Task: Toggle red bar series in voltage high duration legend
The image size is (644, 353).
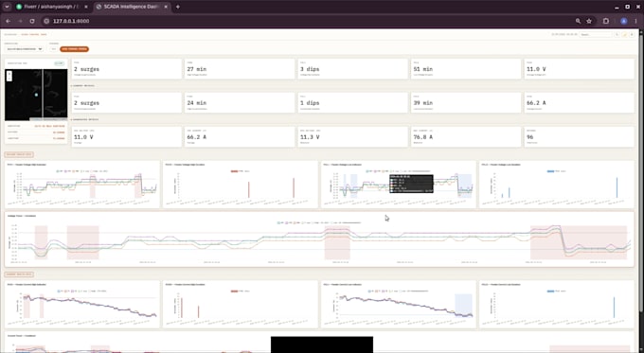Action: click(x=237, y=171)
